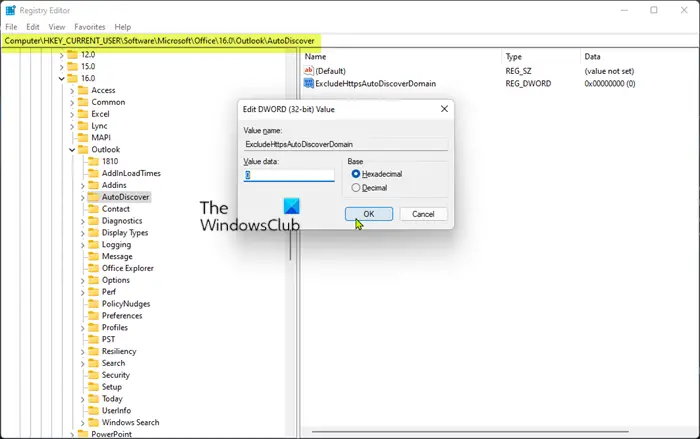
Task: Expand the Addins key node
Action: click(x=83, y=185)
